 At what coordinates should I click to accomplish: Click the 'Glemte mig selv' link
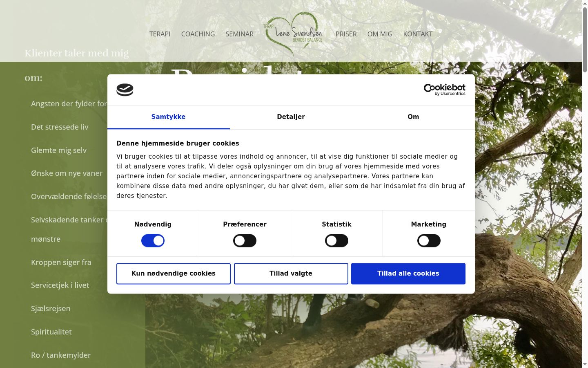click(x=59, y=150)
